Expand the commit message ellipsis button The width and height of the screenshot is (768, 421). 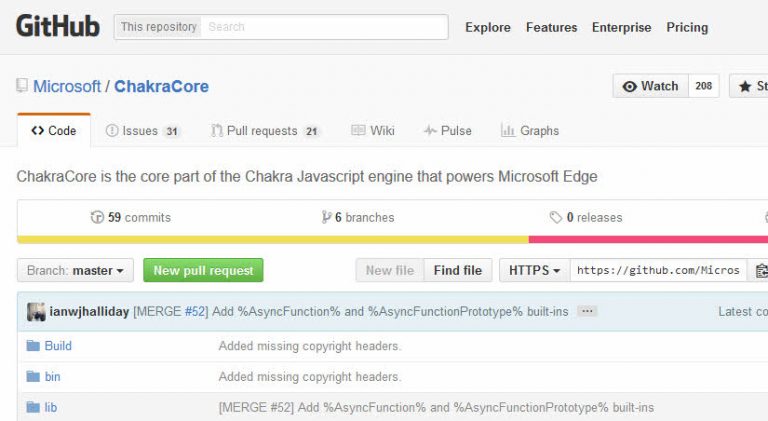coord(587,311)
